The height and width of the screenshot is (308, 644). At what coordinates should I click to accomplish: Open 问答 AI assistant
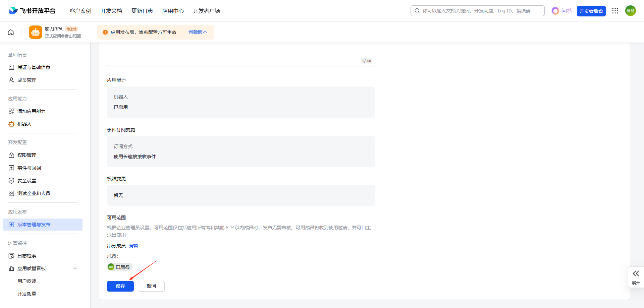562,11
